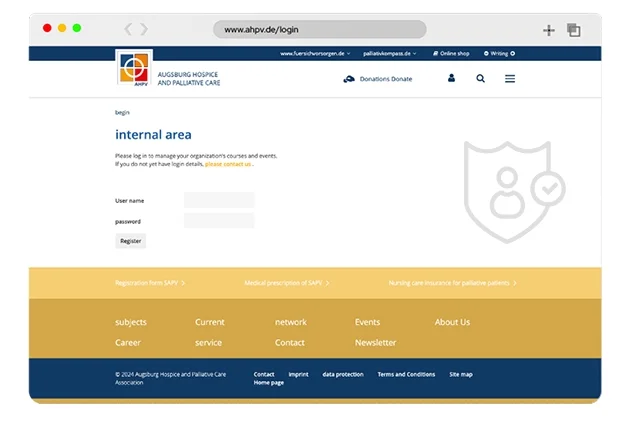The width and height of the screenshot is (628, 429).
Task: Open the hamburger menu icon
Action: (510, 79)
